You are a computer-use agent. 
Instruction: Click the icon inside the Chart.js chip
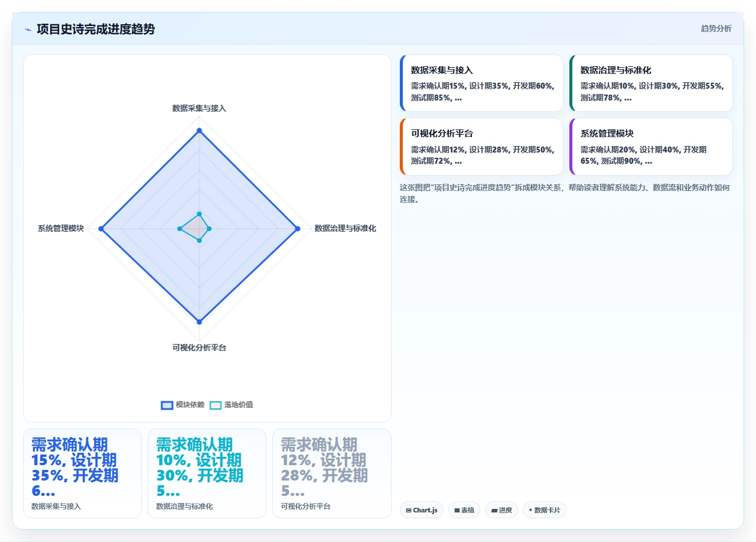point(409,510)
